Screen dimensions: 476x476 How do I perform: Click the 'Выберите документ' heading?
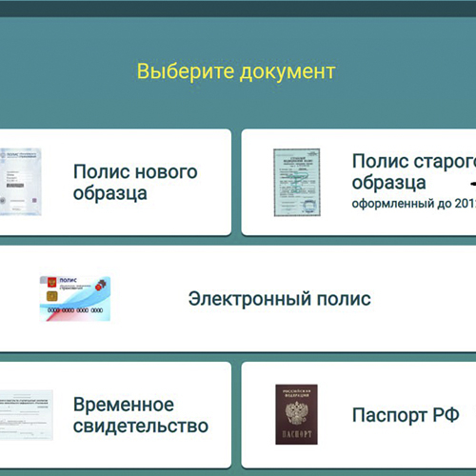(236, 71)
